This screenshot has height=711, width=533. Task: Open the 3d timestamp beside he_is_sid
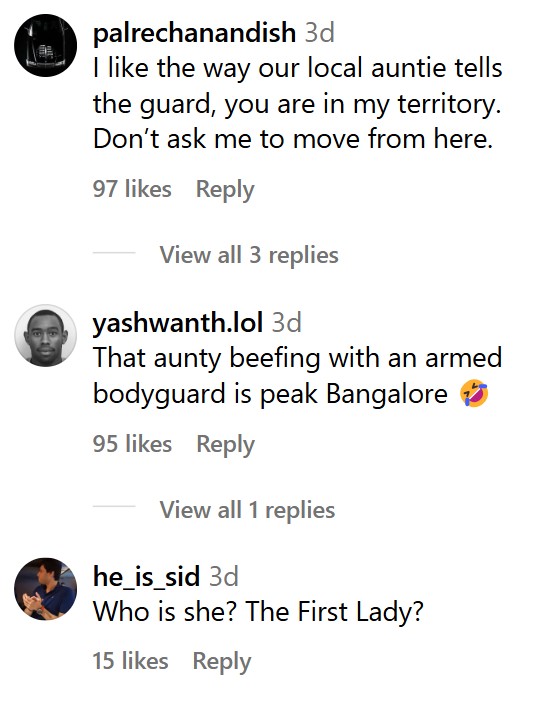tap(224, 576)
